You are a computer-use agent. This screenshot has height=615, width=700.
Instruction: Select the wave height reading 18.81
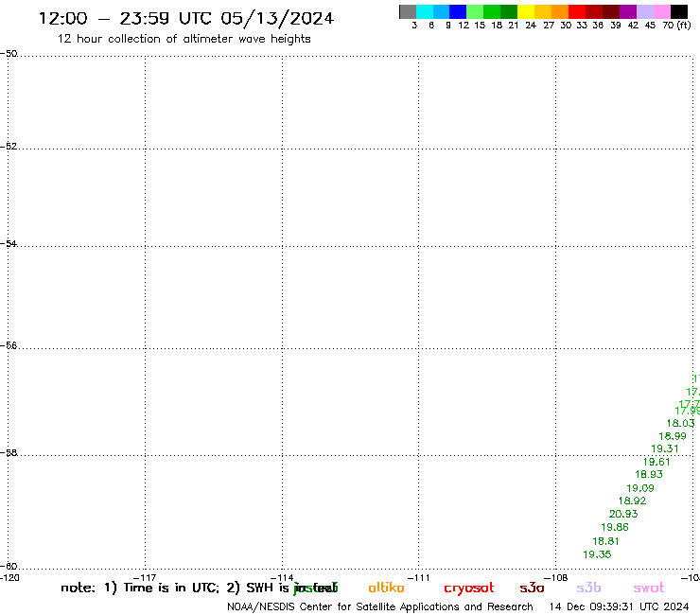coord(605,541)
